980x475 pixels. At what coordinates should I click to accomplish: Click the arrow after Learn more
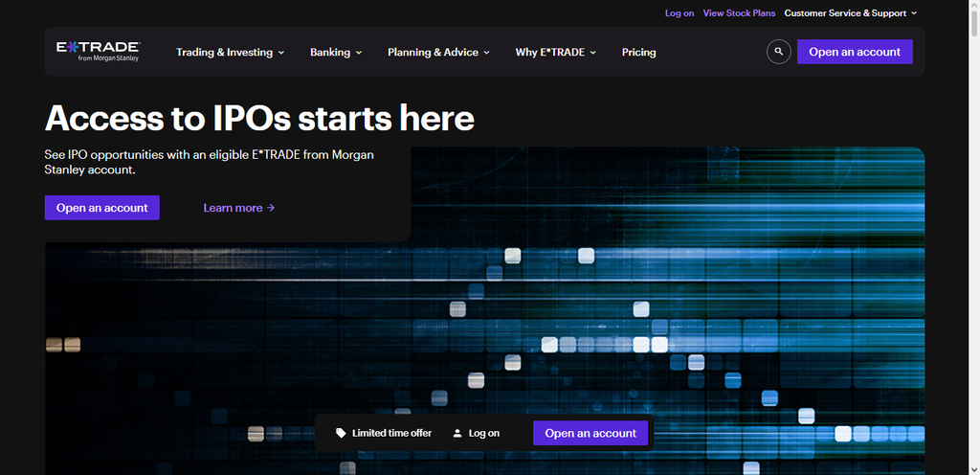(x=271, y=208)
